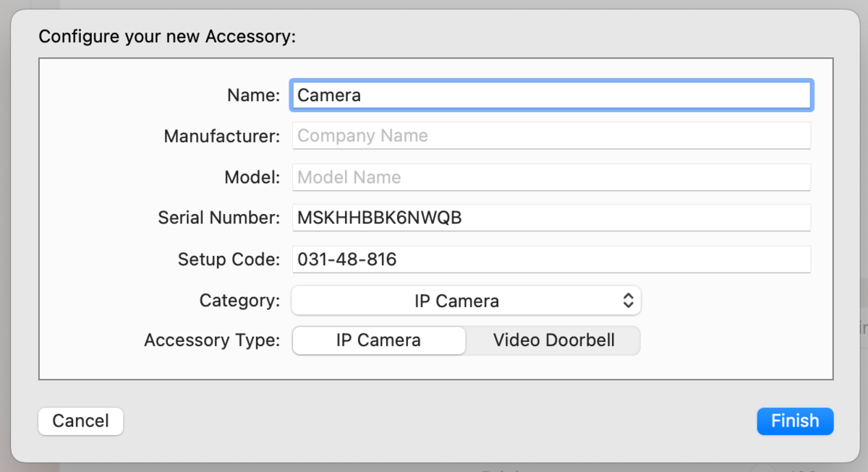Click the Setup Code field 031-48-816

tap(550, 259)
